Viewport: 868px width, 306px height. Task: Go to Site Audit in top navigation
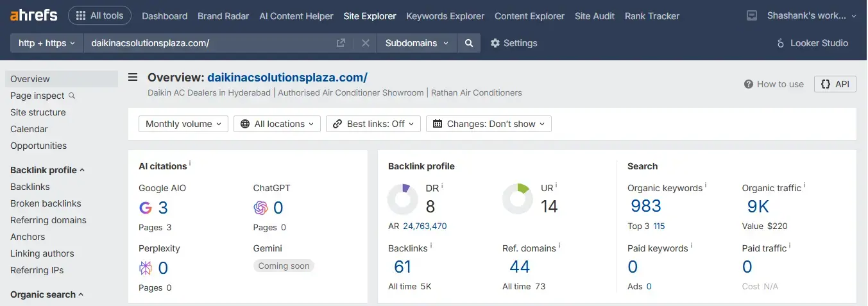point(594,16)
